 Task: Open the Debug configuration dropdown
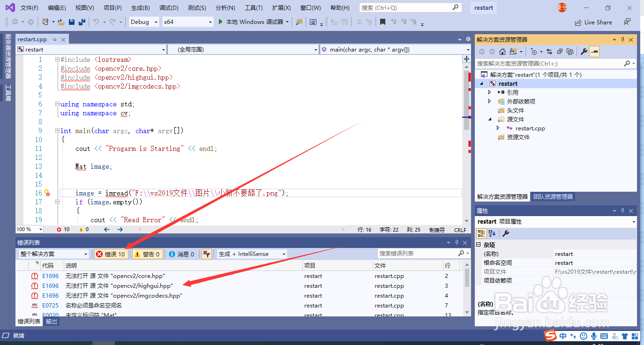143,22
